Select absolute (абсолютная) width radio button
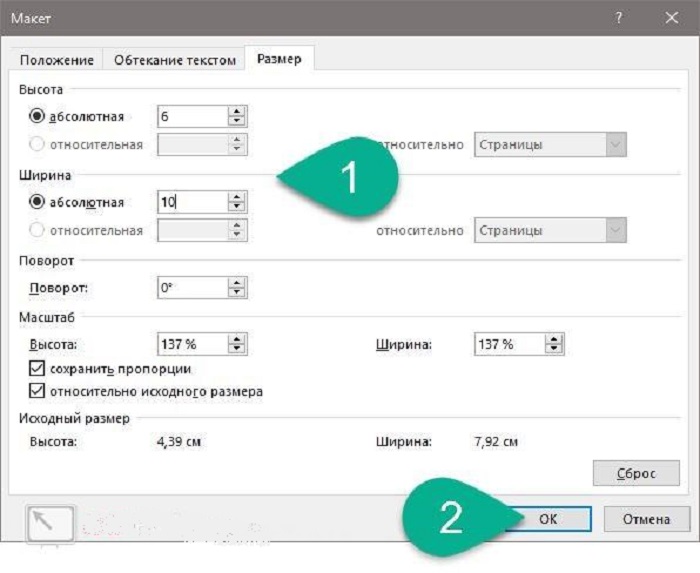Viewport: 700px width, 573px height. point(38,202)
